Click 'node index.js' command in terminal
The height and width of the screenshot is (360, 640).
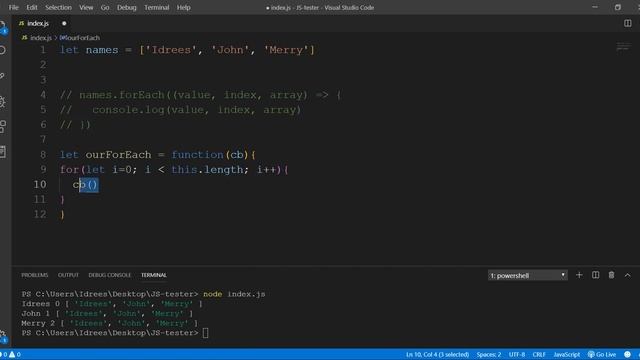[234, 294]
